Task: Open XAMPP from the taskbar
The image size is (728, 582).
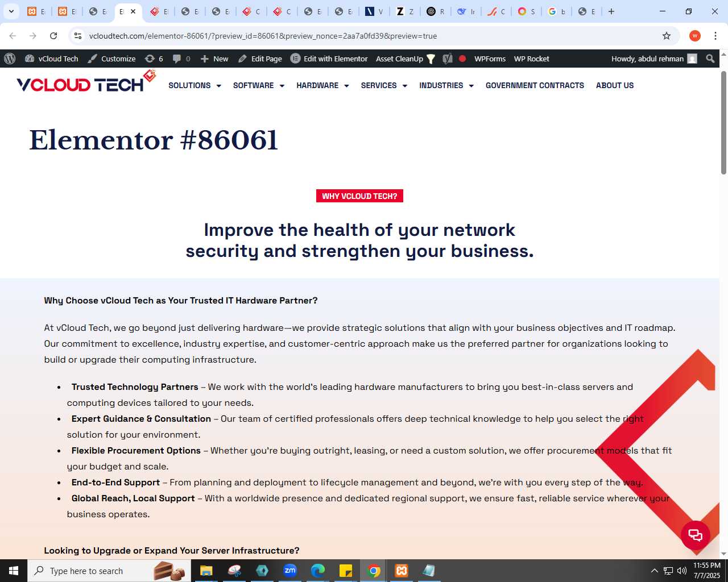Action: coord(402,571)
